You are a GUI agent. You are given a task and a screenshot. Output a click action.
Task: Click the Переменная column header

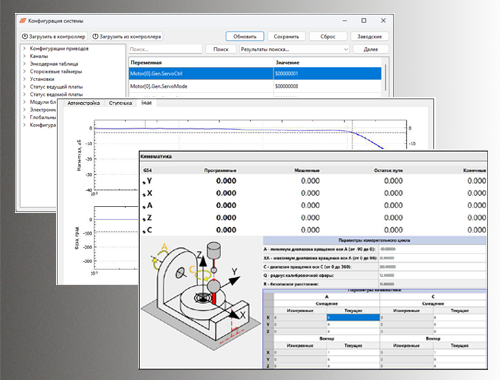(201, 62)
